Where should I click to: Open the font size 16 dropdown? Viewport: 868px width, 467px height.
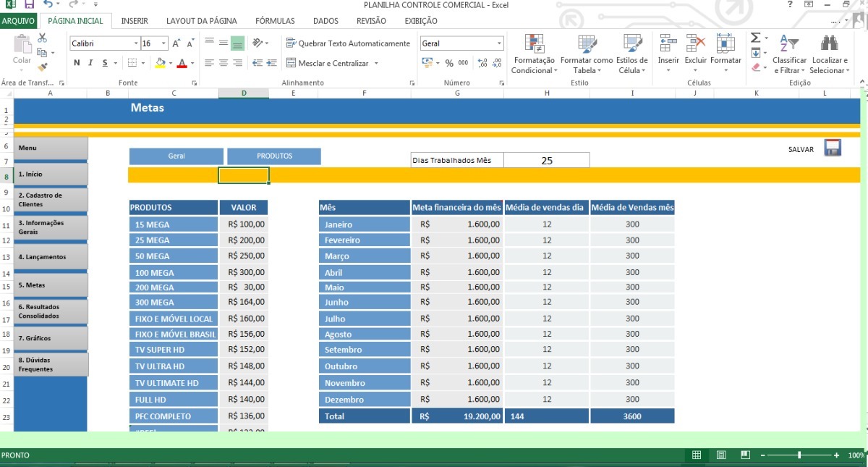tap(165, 43)
